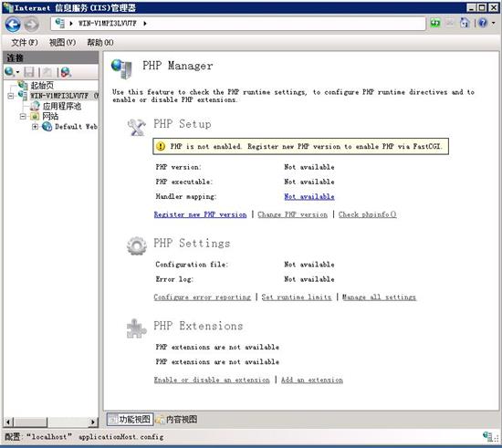Click the IIS Manager title bar app icon

coord(8,7)
